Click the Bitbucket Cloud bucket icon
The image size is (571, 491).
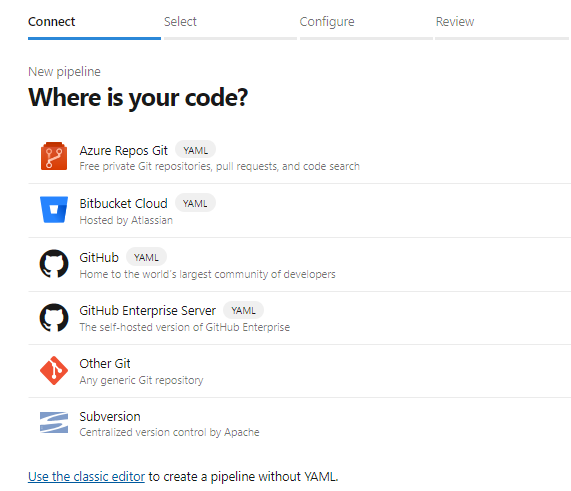pyautogui.click(x=54, y=209)
